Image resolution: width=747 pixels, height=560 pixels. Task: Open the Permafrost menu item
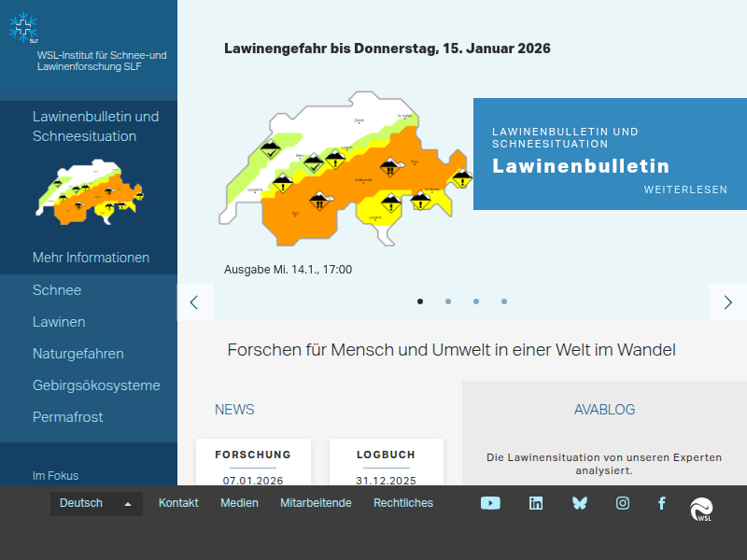coord(68,417)
